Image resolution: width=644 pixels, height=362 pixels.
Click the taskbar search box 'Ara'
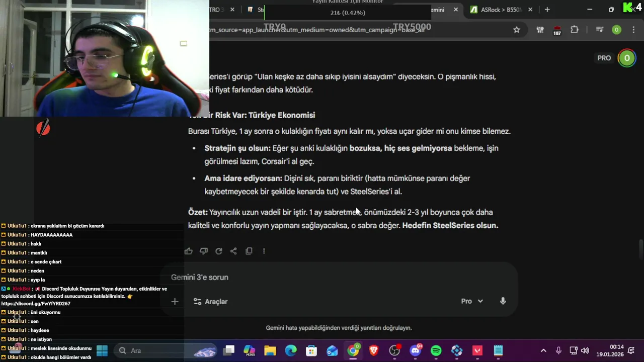pyautogui.click(x=166, y=350)
